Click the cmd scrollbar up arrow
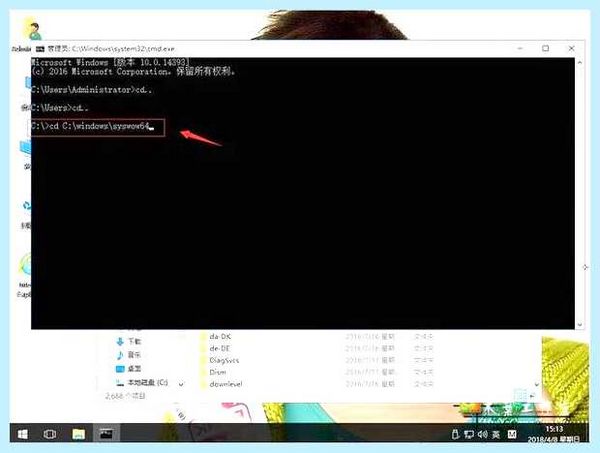 pyautogui.click(x=579, y=62)
